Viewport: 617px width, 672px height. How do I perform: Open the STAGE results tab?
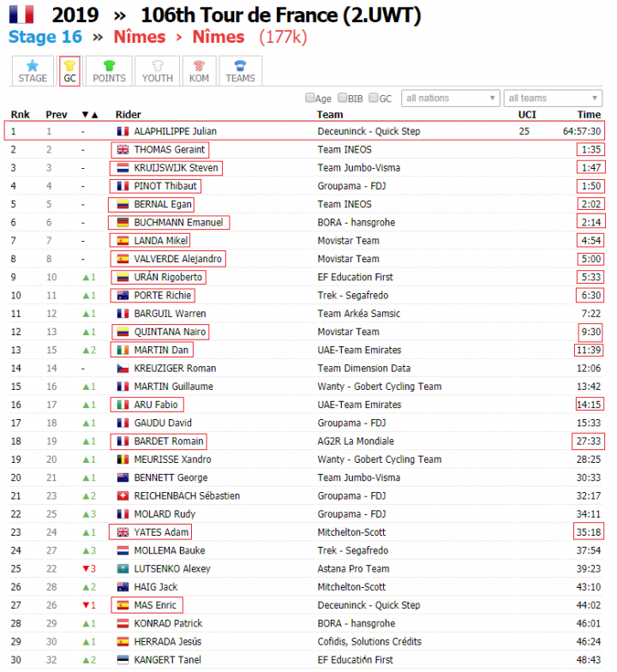point(33,71)
